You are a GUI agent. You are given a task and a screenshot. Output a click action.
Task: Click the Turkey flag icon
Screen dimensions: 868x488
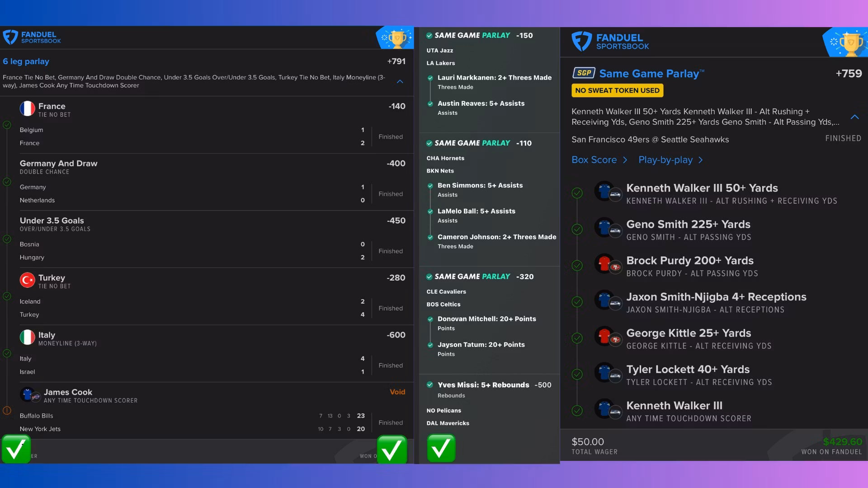coord(28,280)
